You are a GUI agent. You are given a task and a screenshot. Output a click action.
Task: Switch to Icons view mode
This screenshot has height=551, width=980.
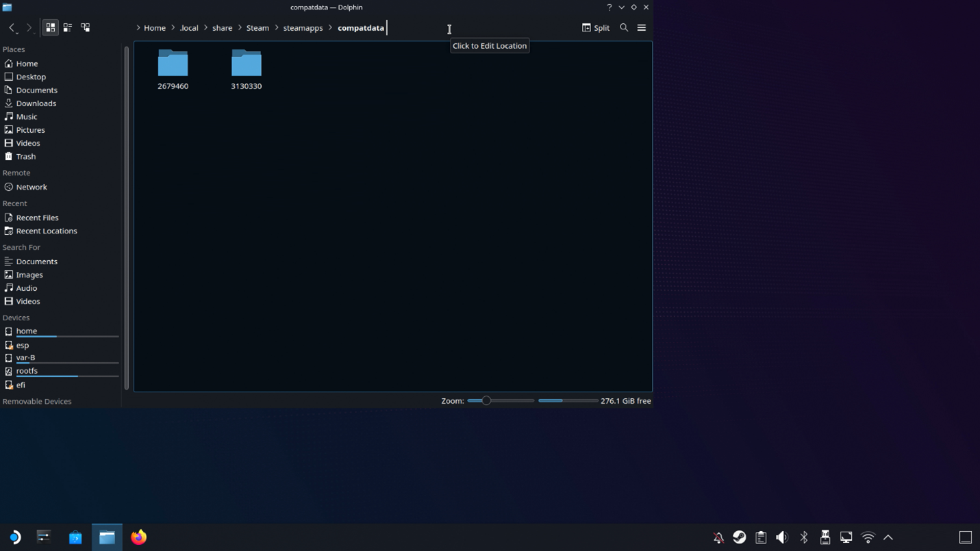[50, 27]
